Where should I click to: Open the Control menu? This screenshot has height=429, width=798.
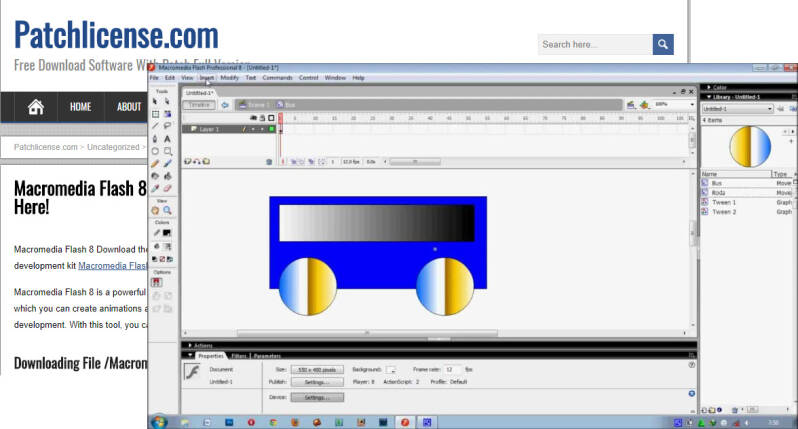(x=308, y=78)
